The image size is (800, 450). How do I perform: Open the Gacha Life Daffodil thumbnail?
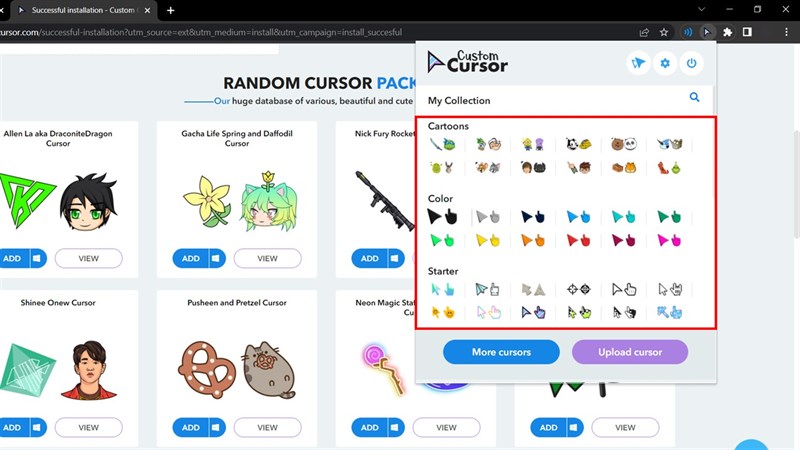tap(239, 201)
